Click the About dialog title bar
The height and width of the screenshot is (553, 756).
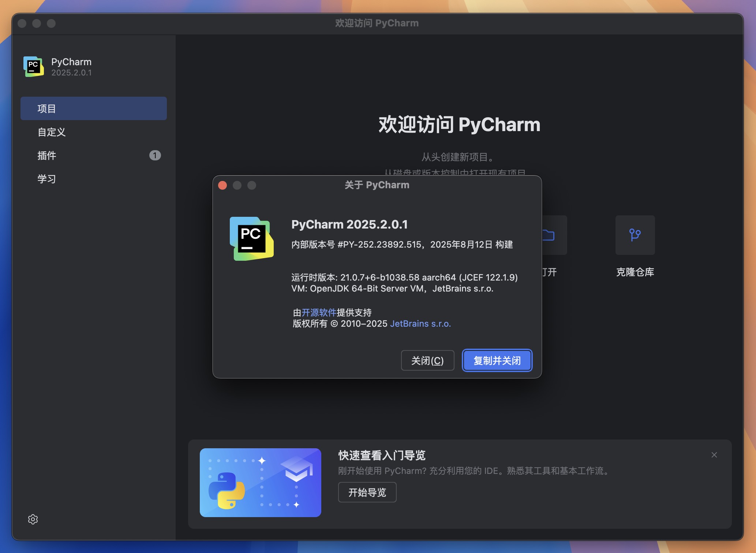[x=376, y=185]
